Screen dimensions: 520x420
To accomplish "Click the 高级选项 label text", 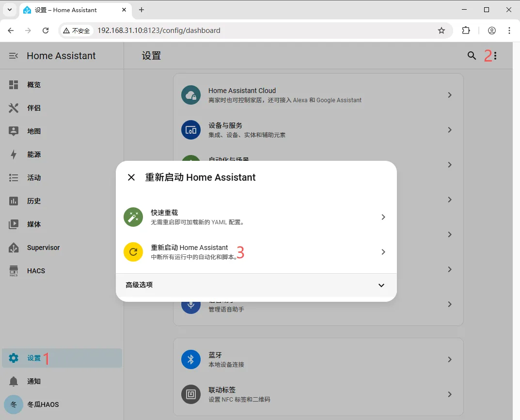I will click(x=139, y=285).
